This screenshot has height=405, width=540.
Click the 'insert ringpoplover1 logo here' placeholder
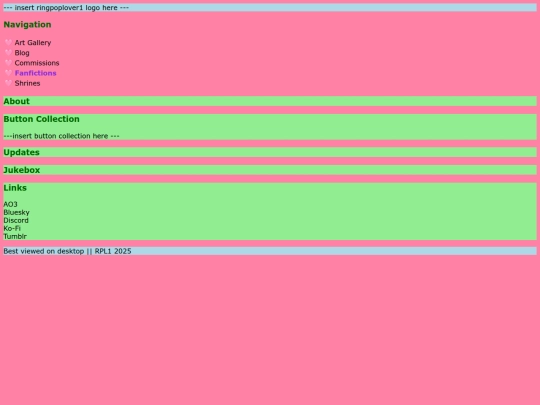66,8
